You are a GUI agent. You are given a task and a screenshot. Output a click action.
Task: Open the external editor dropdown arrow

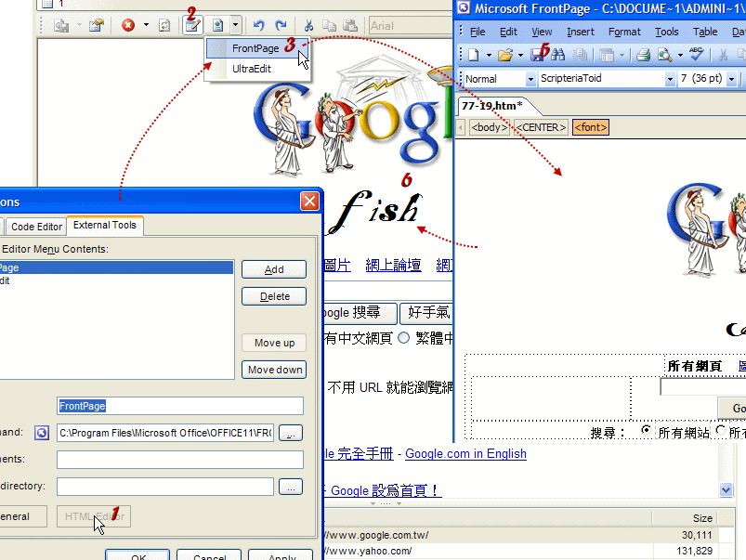[x=235, y=25]
